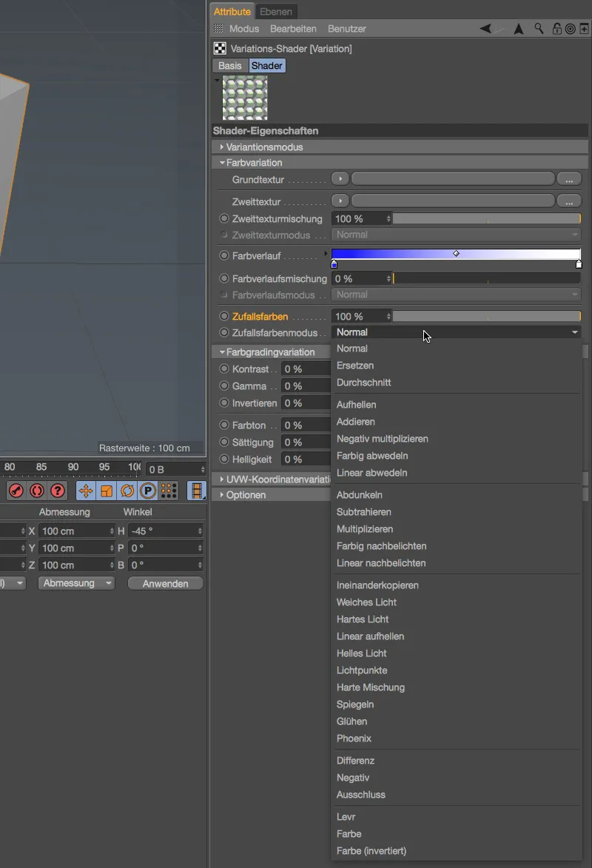Click the checkered Variations-Shader icon
Viewport: 592px width, 868px height.
220,49
